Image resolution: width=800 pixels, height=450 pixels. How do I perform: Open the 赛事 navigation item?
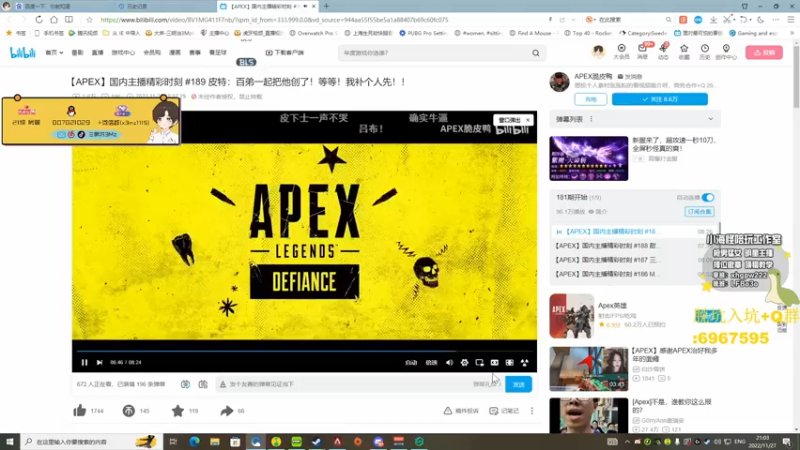click(x=195, y=53)
